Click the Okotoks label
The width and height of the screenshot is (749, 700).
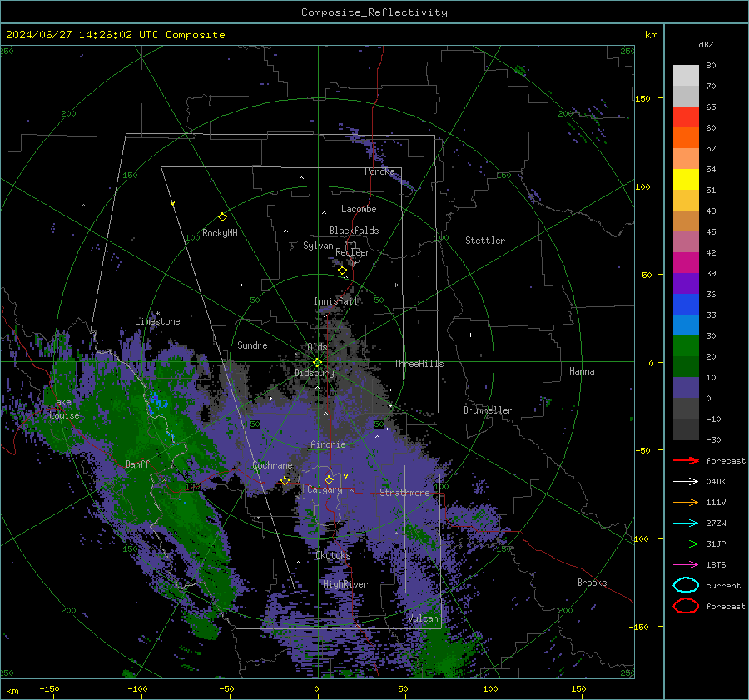pos(333,555)
